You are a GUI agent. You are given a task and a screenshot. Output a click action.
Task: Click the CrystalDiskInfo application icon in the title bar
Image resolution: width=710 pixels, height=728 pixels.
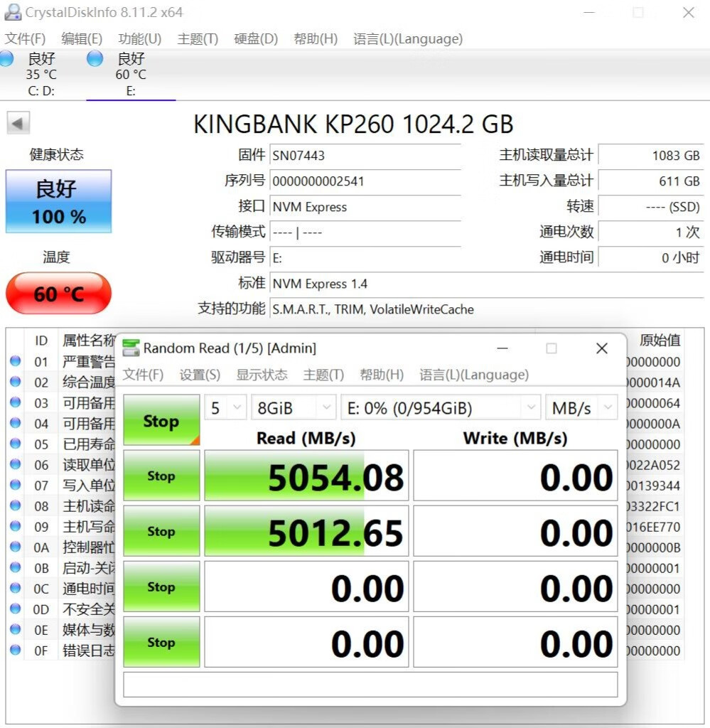[x=14, y=12]
